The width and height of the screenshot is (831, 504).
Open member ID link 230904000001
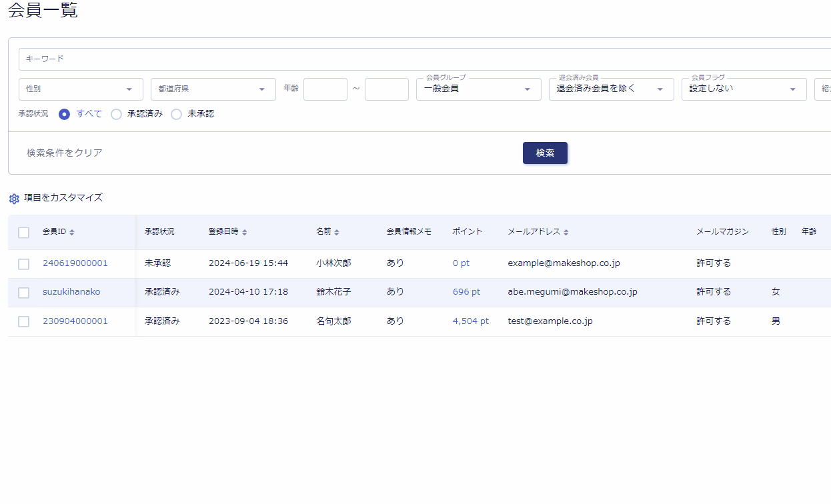point(75,321)
